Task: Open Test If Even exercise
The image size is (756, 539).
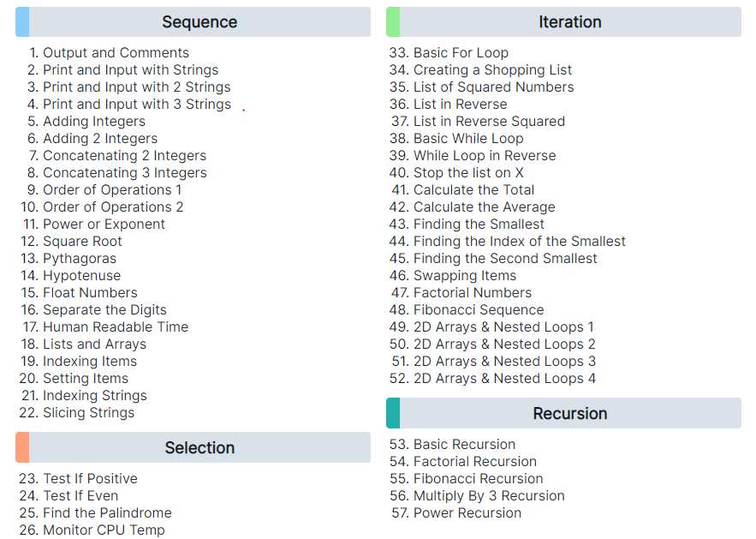Action: coord(80,496)
